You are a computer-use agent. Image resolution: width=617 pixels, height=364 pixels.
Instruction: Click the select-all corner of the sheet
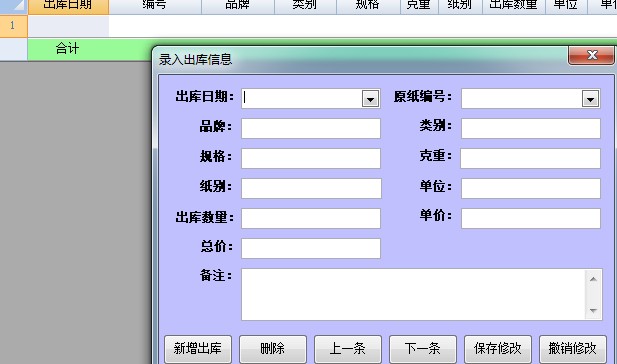point(13,6)
